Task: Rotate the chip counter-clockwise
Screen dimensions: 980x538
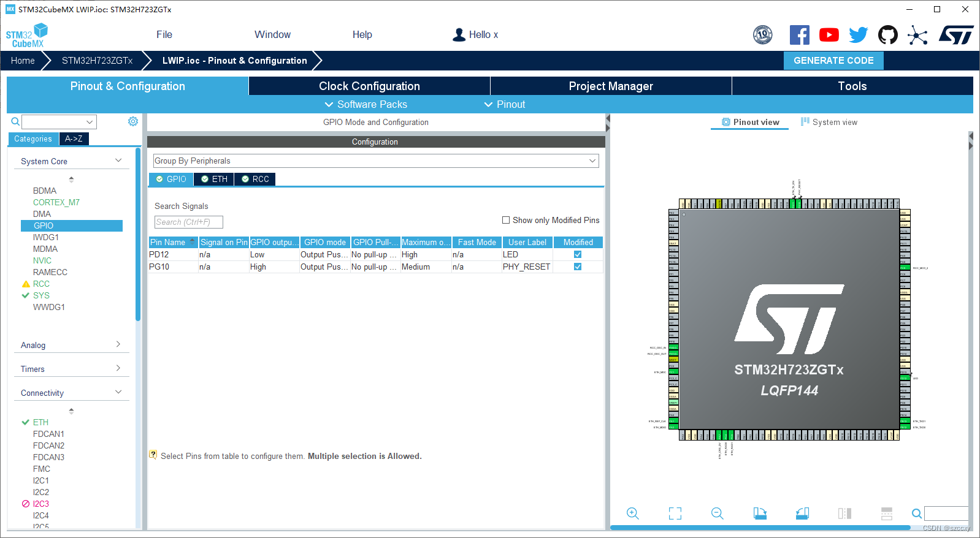Action: [x=802, y=513]
